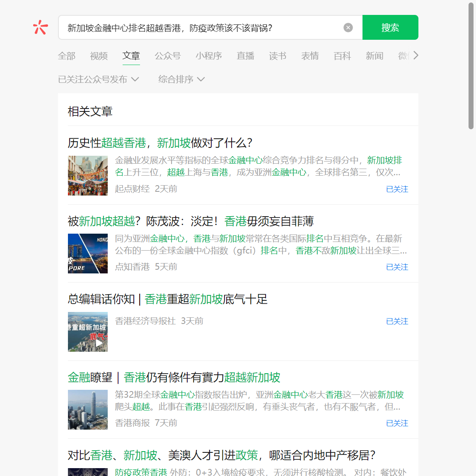Click 已关注 on the 香港经济导报社 row

397,321
